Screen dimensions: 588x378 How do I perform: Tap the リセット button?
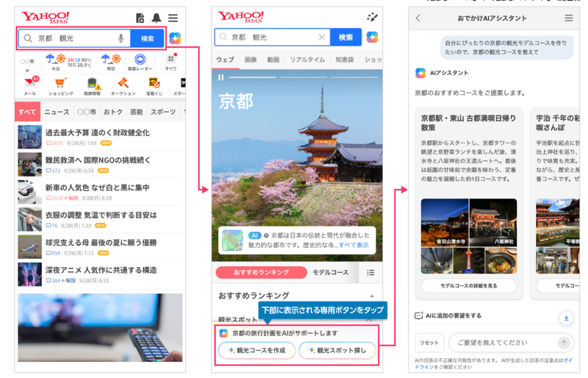coord(429,343)
